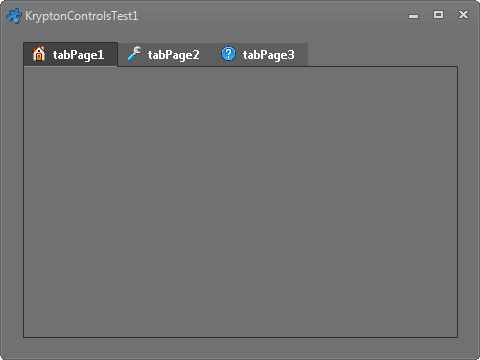Click the form margin right of the tab panel

pos(468,202)
